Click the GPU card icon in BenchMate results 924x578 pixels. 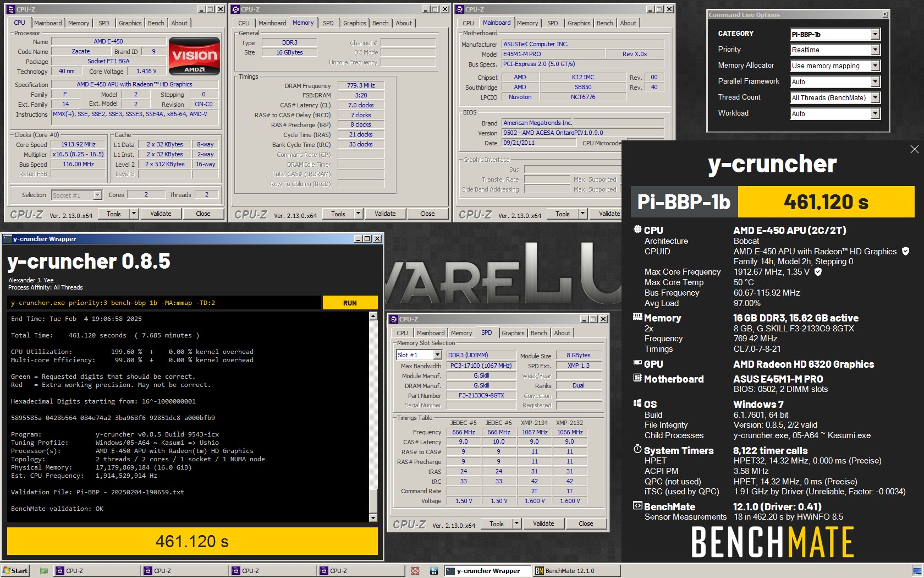637,363
